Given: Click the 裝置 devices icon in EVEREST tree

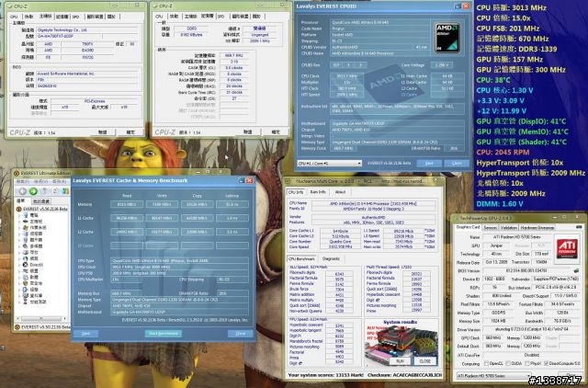Looking at the screenshot, I should 26,271.
